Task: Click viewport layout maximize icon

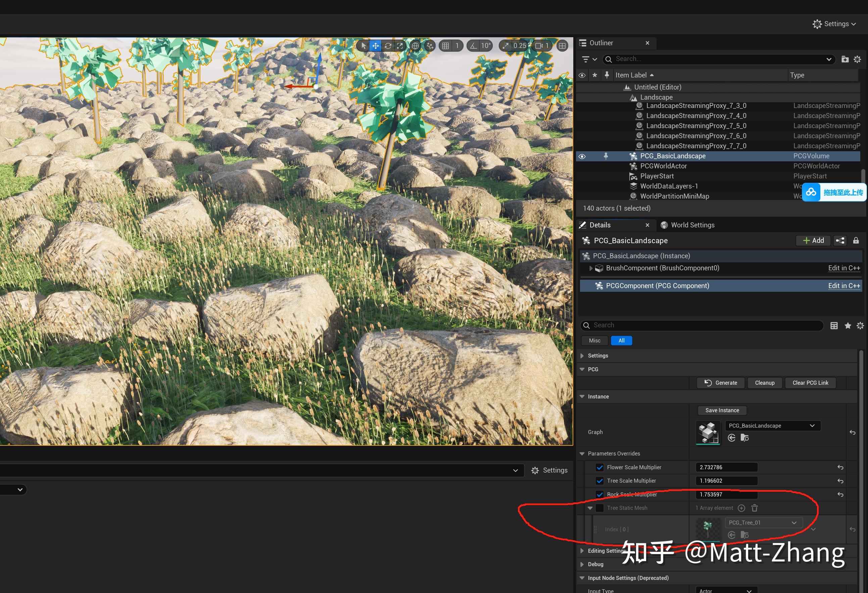Action: pyautogui.click(x=562, y=46)
